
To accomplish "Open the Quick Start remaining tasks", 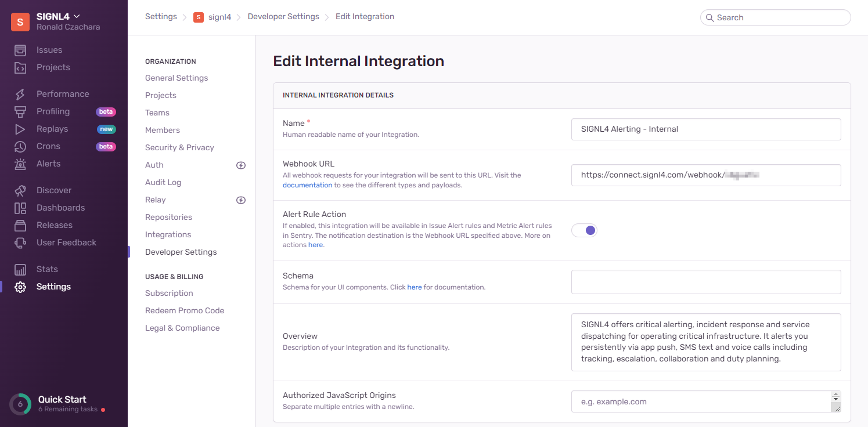I will pyautogui.click(x=68, y=410).
